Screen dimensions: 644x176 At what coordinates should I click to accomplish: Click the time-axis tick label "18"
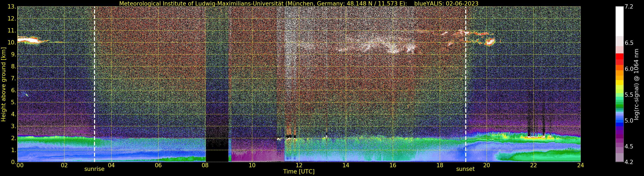[440, 165]
